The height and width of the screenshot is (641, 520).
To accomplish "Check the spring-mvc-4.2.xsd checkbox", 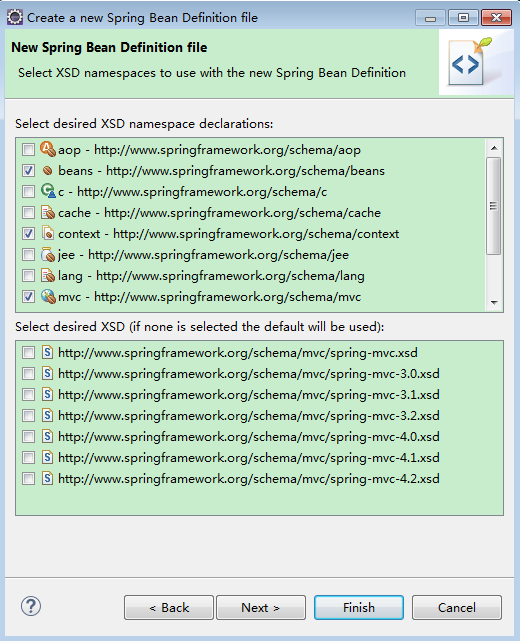I will pyautogui.click(x=28, y=479).
